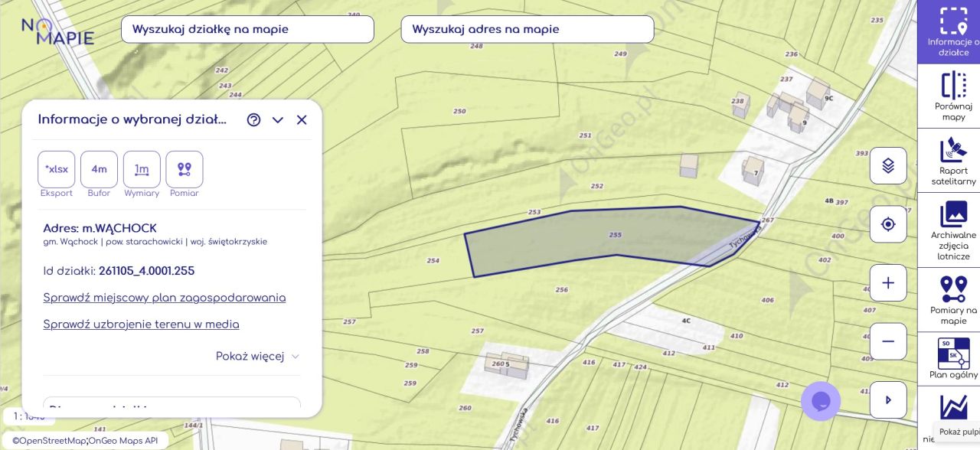Expand the sidebar with the right arrow button
The image size is (980, 450).
(x=887, y=399)
